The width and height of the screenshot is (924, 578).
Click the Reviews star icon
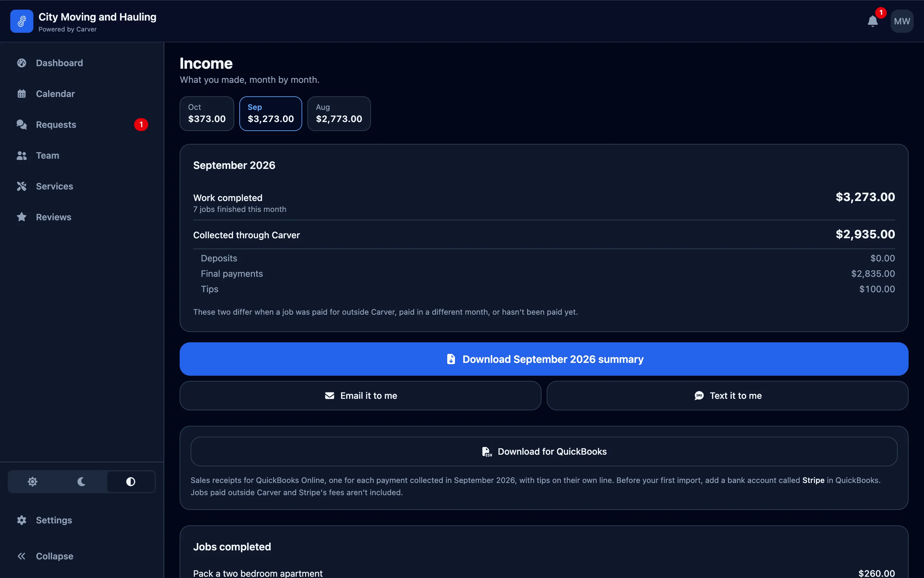tap(22, 217)
